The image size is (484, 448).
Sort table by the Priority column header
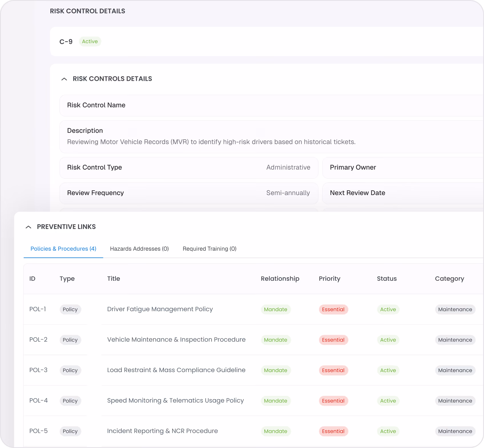click(330, 279)
